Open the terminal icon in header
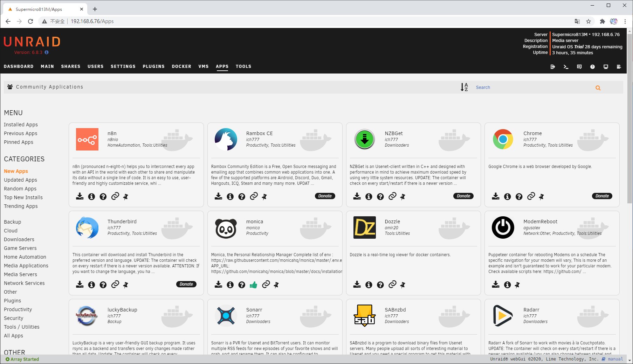The width and height of the screenshot is (633, 364). click(x=566, y=66)
